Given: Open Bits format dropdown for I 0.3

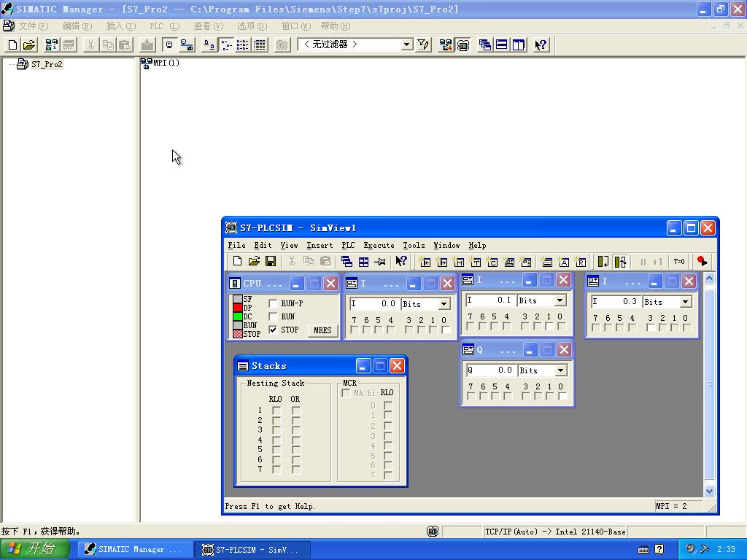Looking at the screenshot, I should point(685,302).
